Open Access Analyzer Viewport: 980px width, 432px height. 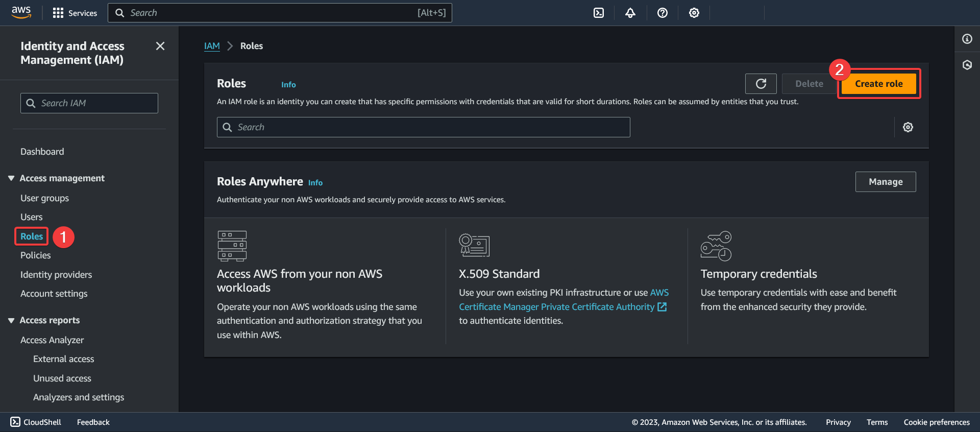tap(52, 340)
